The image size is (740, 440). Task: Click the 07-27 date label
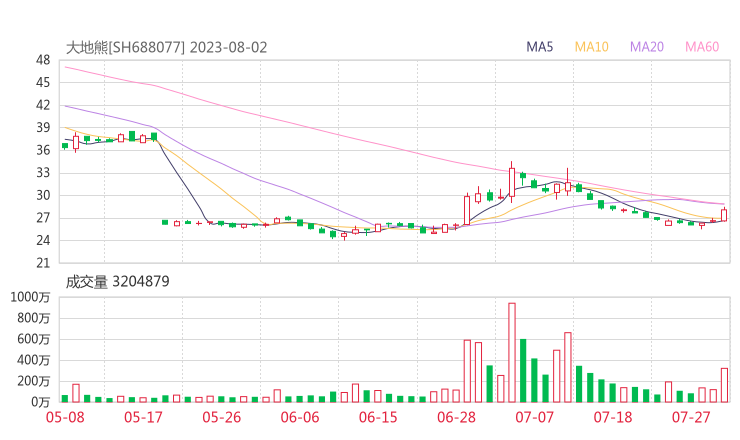click(691, 418)
